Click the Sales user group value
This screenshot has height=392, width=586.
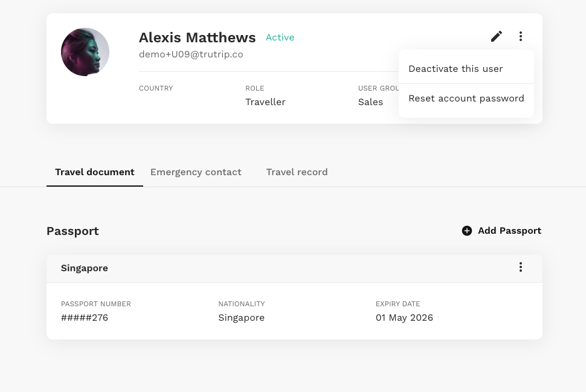tap(370, 102)
